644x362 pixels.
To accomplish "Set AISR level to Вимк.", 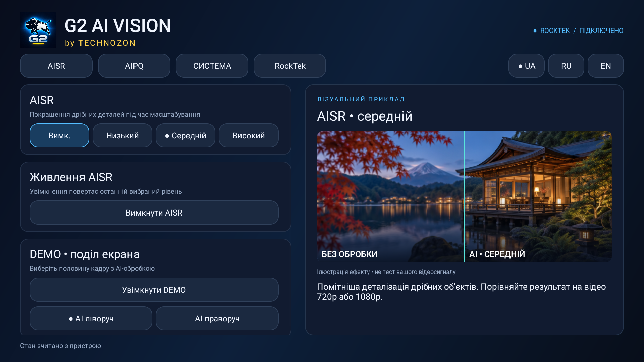I will point(59,135).
